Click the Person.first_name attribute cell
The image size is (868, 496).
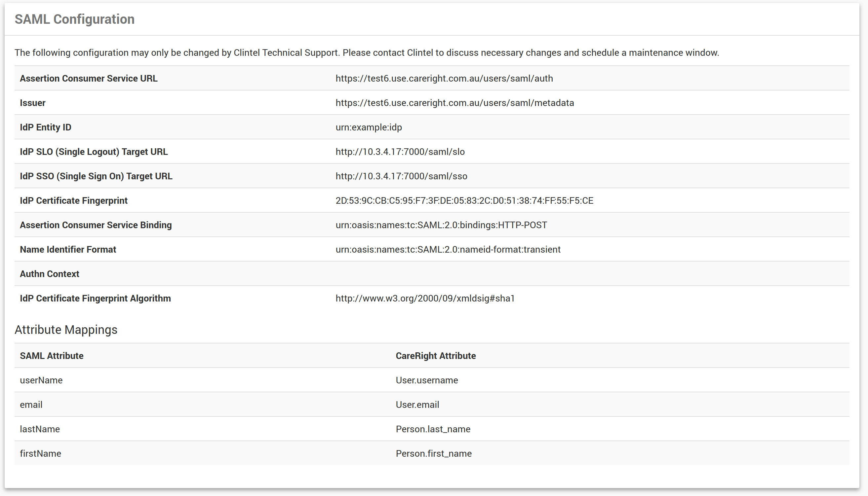click(433, 454)
